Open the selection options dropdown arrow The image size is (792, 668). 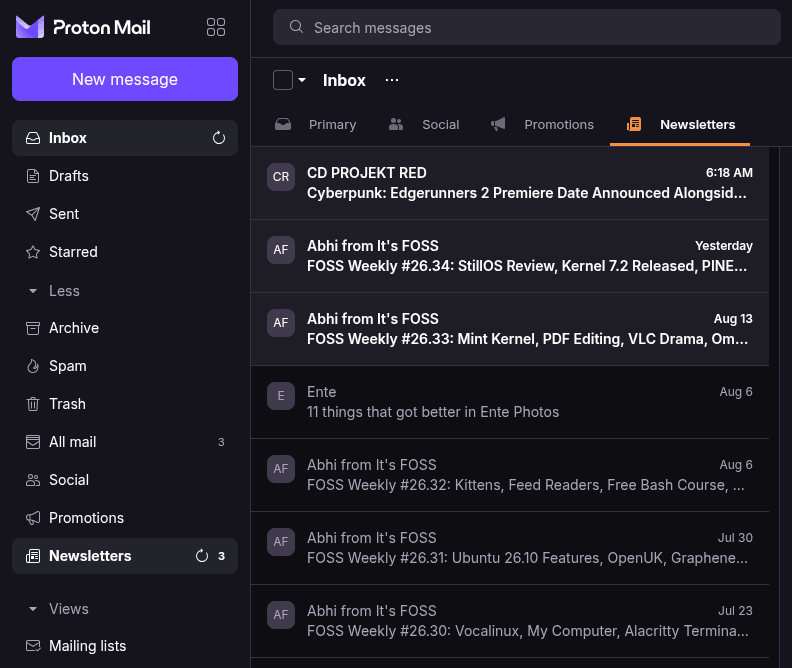click(x=302, y=80)
